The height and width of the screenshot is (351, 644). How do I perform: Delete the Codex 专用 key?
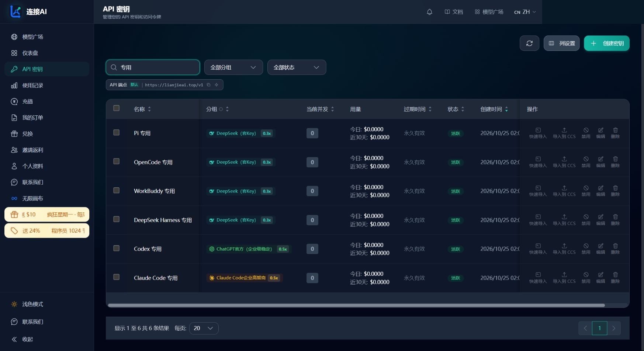pyautogui.click(x=615, y=249)
